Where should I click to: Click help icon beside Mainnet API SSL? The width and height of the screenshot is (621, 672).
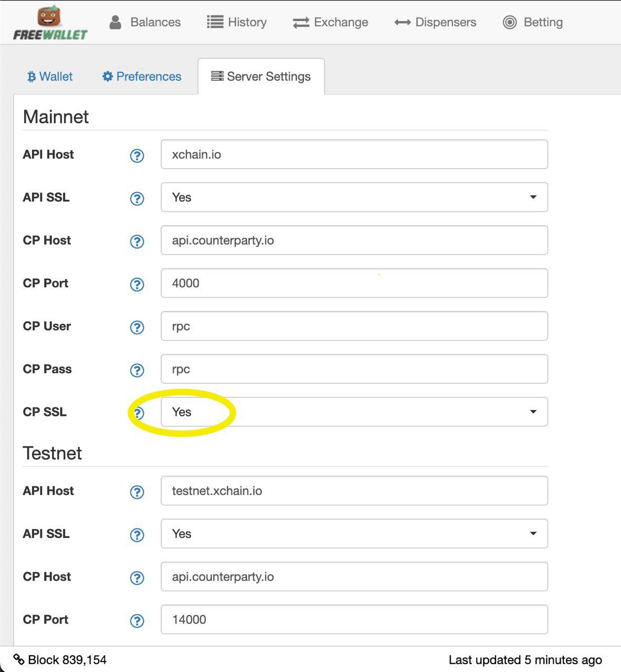point(137,198)
